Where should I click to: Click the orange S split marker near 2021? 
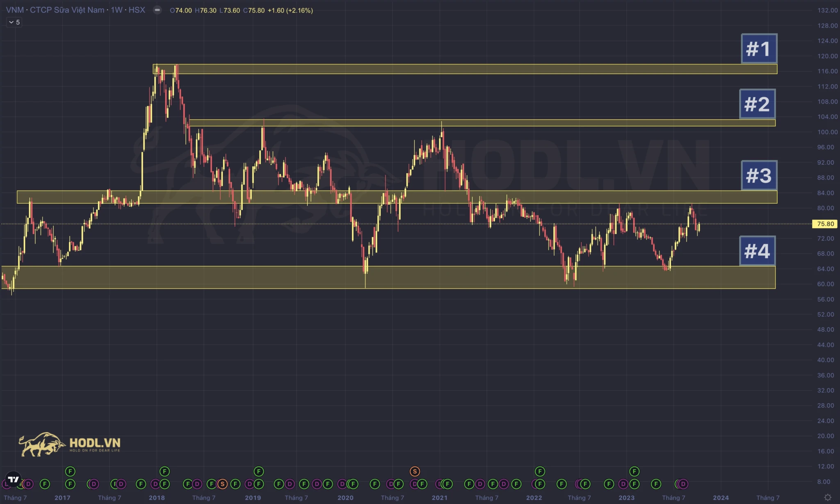click(x=415, y=471)
